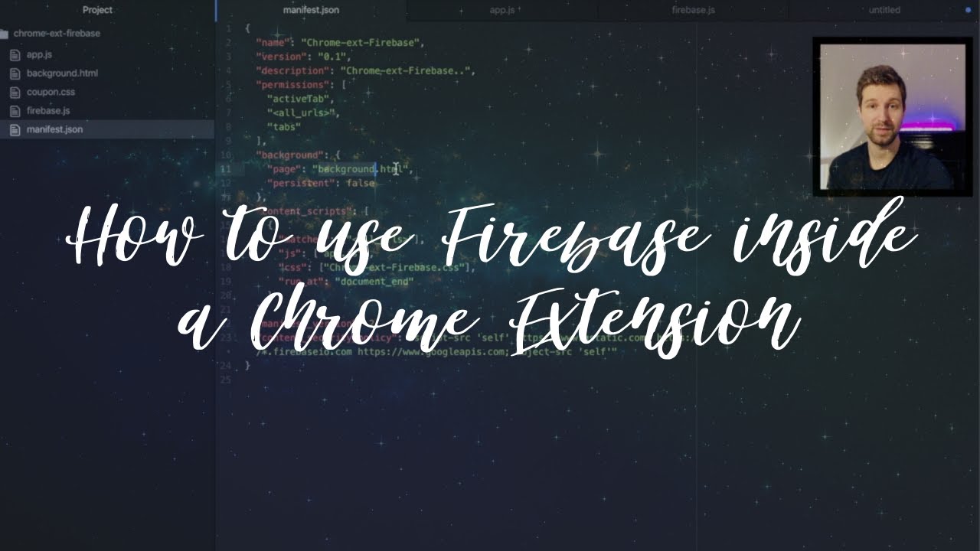
Task: Click the chrome-ext-firebase folder icon
Action: 4,34
